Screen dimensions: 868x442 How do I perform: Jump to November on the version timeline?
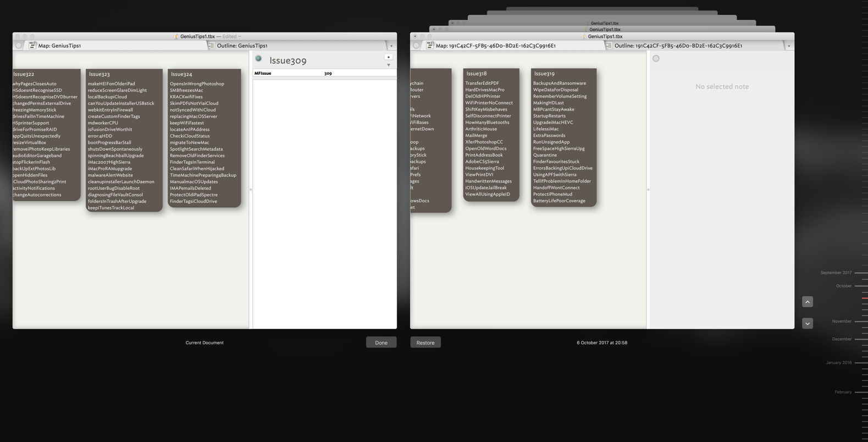point(842,321)
